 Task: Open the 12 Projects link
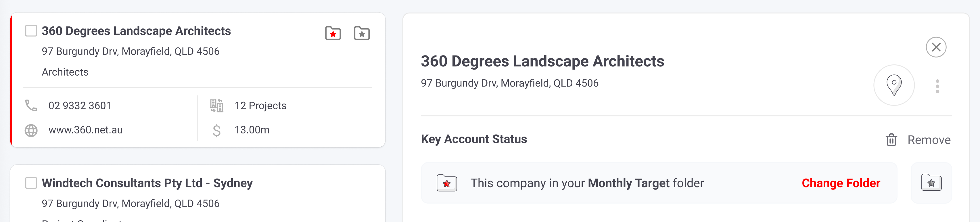[x=260, y=106]
